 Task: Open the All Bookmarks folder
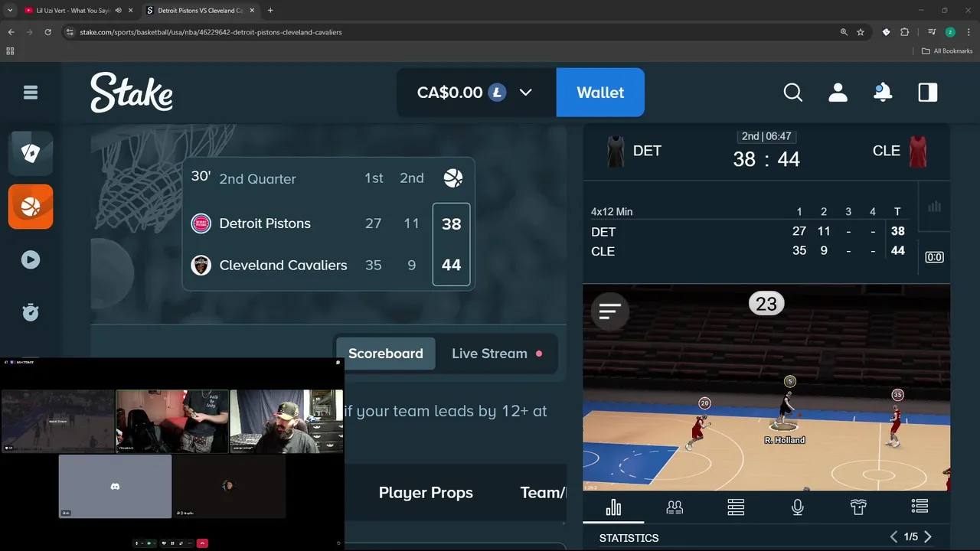click(947, 51)
